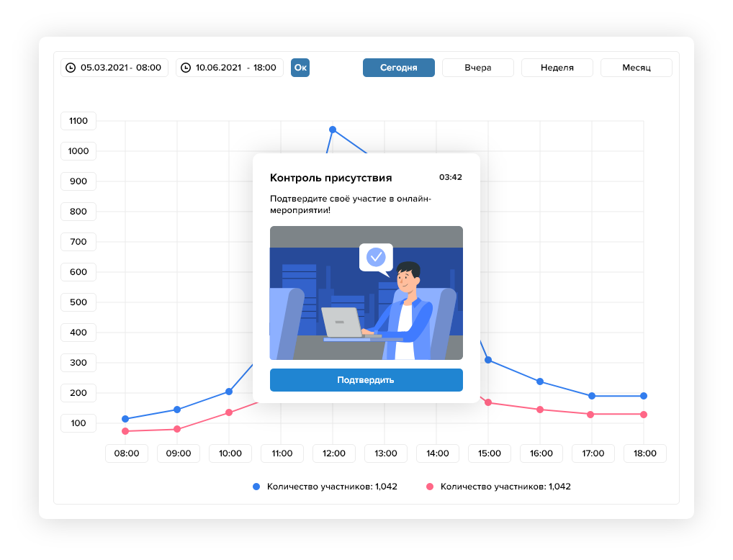Switch to the Месяц period tab

coord(636,68)
